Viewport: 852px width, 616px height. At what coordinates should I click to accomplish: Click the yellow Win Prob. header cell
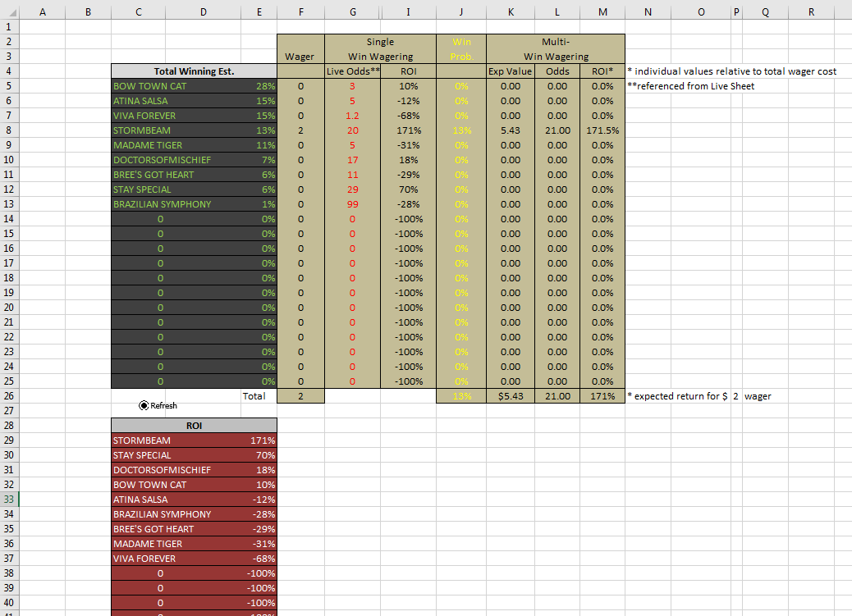point(460,49)
